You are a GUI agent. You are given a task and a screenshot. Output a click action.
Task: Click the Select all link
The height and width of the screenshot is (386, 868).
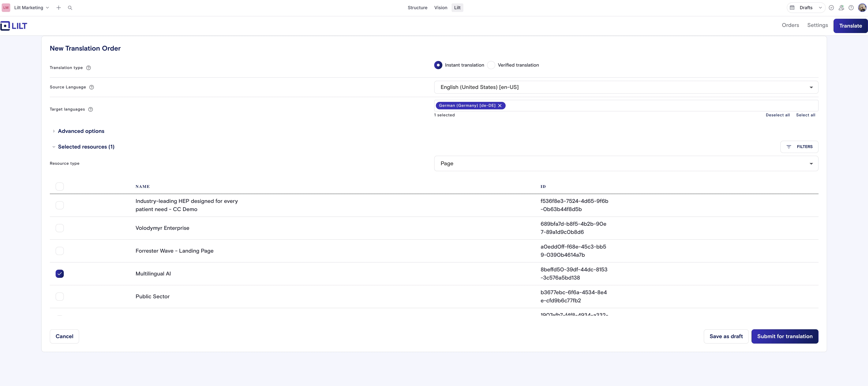click(805, 115)
